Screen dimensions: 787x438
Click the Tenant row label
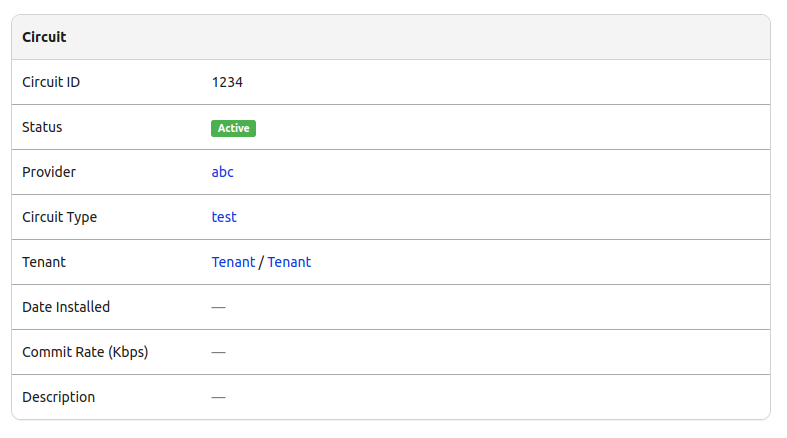pyautogui.click(x=44, y=262)
